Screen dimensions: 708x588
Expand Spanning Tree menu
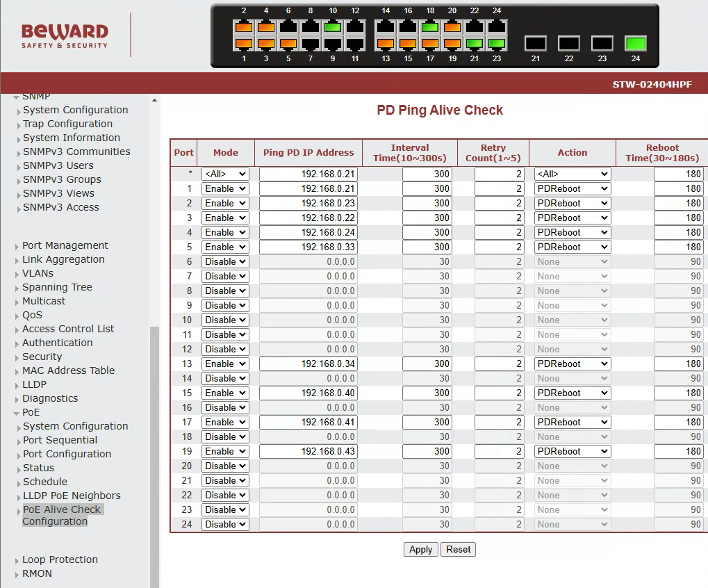57,287
